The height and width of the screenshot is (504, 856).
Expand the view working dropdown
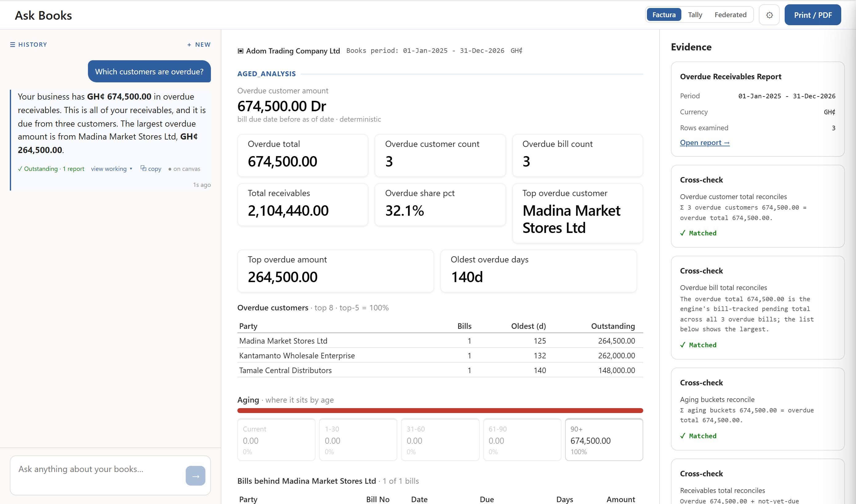(111, 168)
